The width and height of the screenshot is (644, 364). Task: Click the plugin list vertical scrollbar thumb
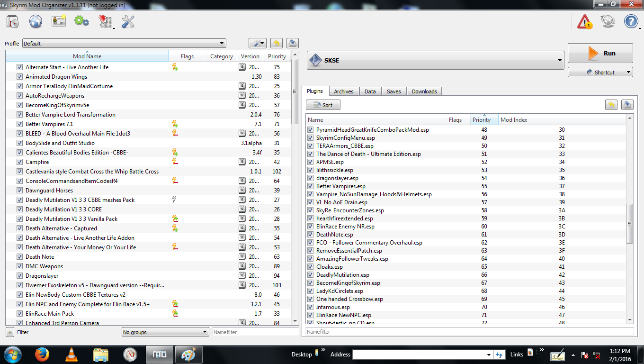[630, 224]
